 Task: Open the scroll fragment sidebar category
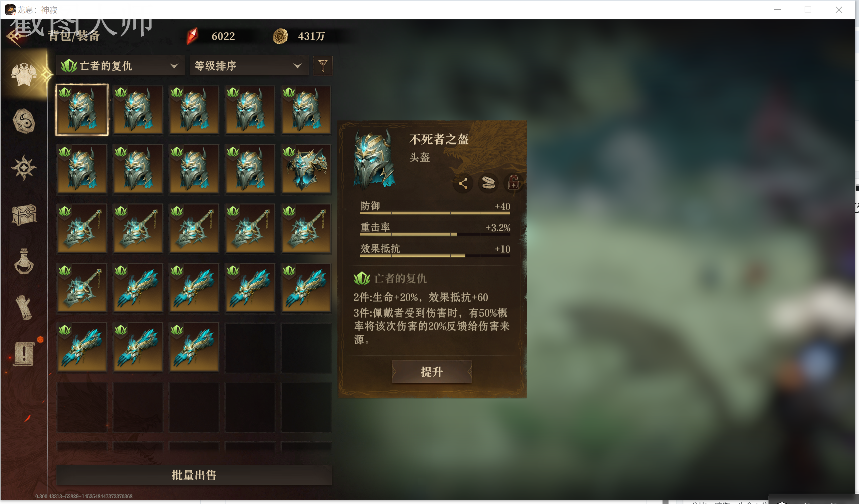tap(24, 308)
